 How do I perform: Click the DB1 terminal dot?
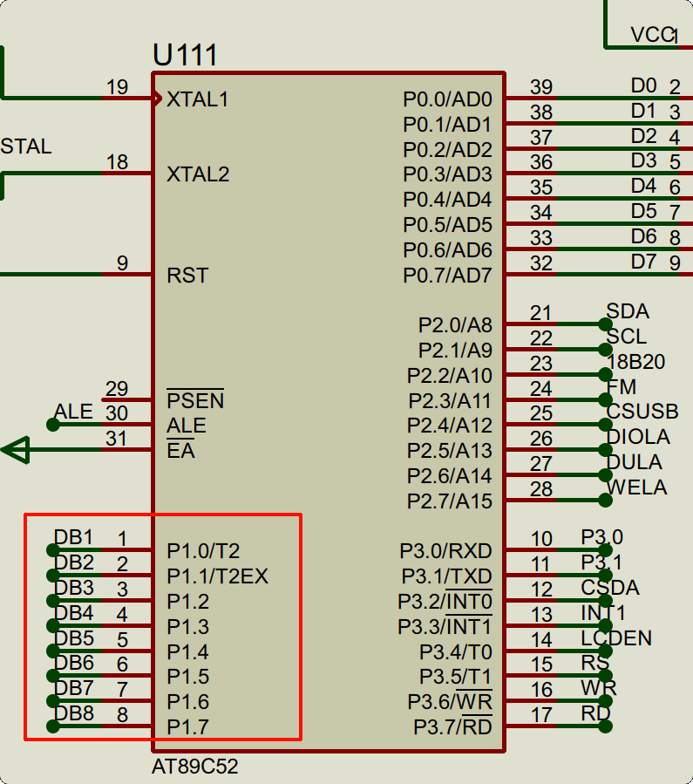coord(53,550)
